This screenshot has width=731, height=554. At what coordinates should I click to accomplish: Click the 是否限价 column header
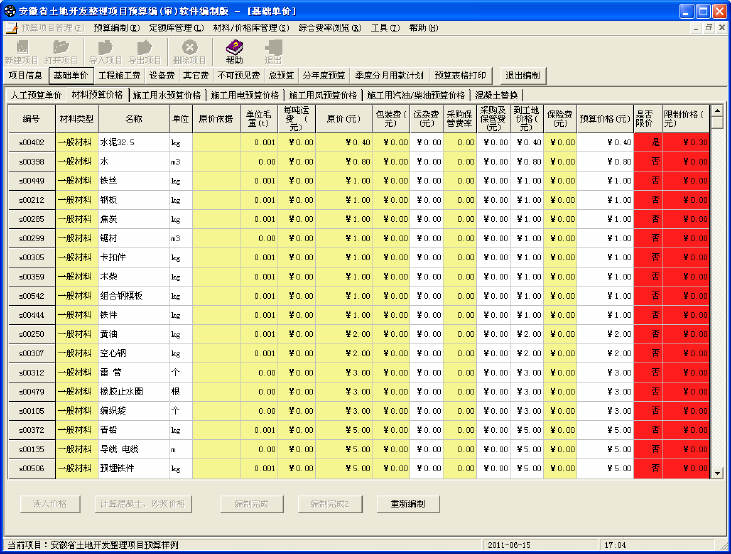pyautogui.click(x=648, y=119)
